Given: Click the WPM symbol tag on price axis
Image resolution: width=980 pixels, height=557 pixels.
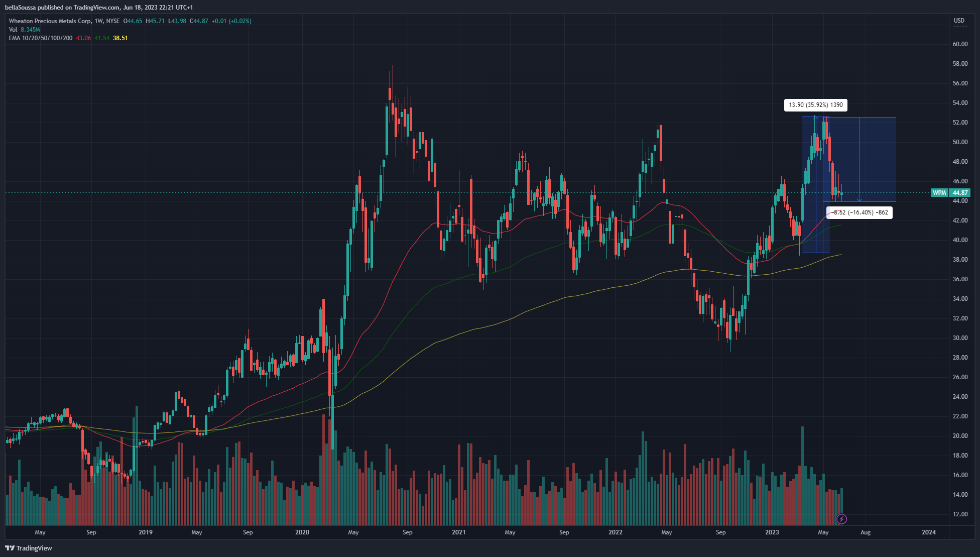Looking at the screenshot, I should click(x=939, y=193).
